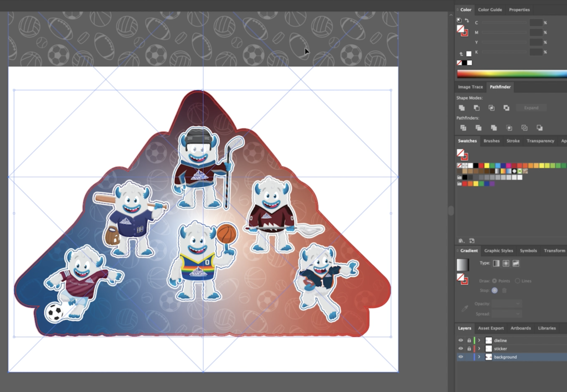Open the Symbols tab
This screenshot has height=392, width=567.
528,251
